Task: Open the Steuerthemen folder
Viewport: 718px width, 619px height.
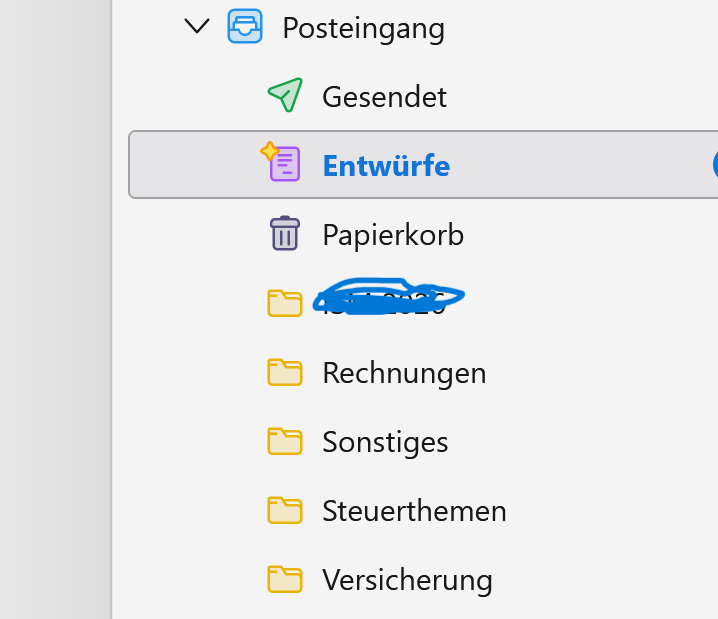Action: [x=414, y=511]
